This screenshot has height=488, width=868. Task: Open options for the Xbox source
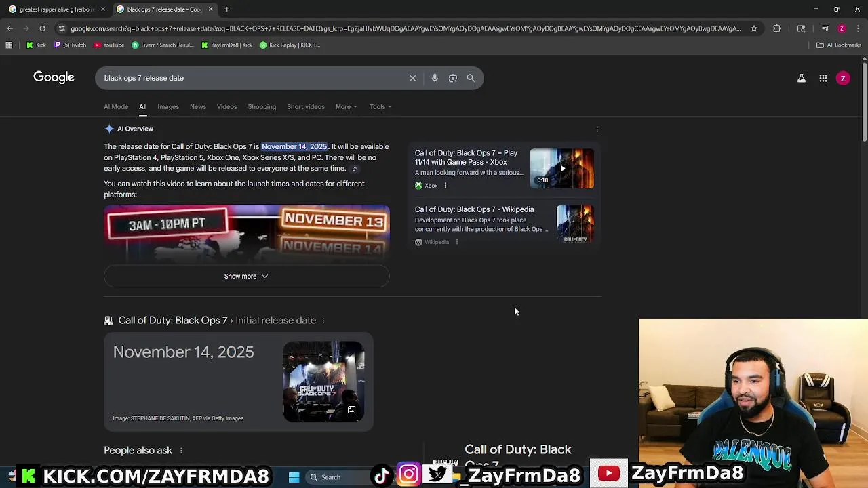(445, 186)
